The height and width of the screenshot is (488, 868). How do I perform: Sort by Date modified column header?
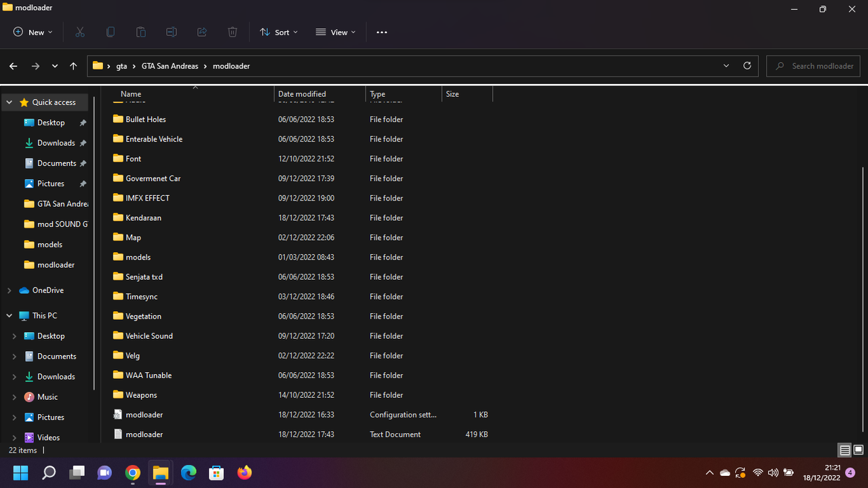click(320, 94)
